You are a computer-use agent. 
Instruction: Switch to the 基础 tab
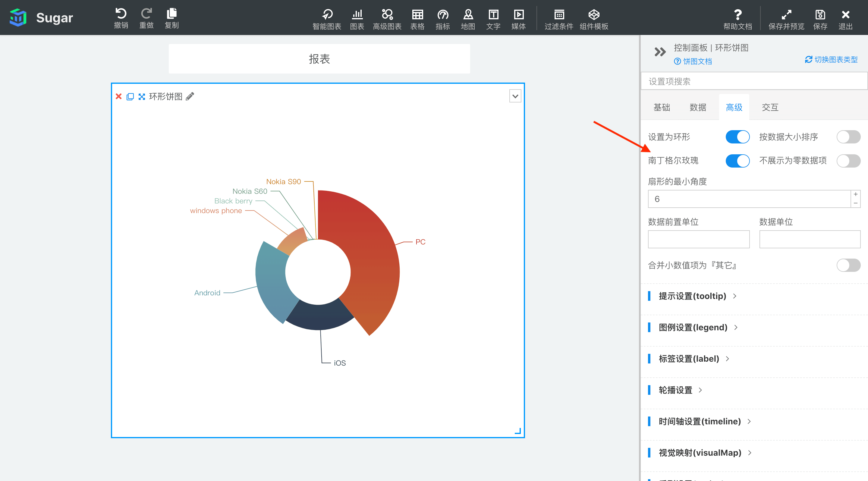coord(662,108)
